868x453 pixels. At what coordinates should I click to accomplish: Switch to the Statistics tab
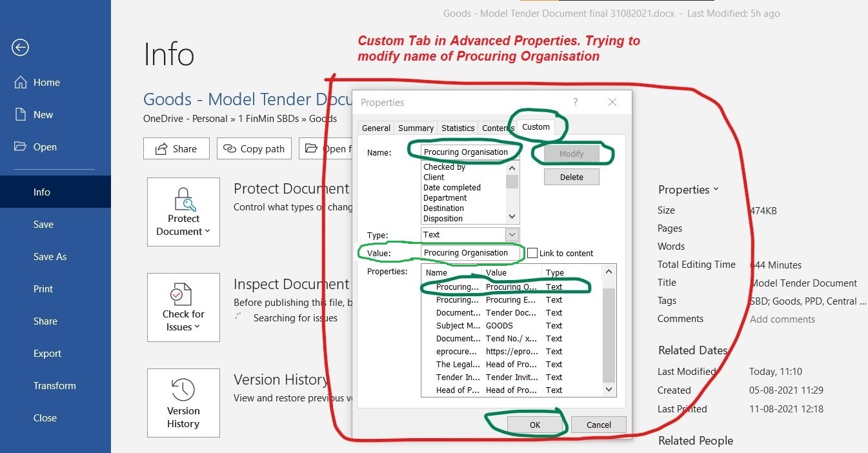[x=458, y=128]
